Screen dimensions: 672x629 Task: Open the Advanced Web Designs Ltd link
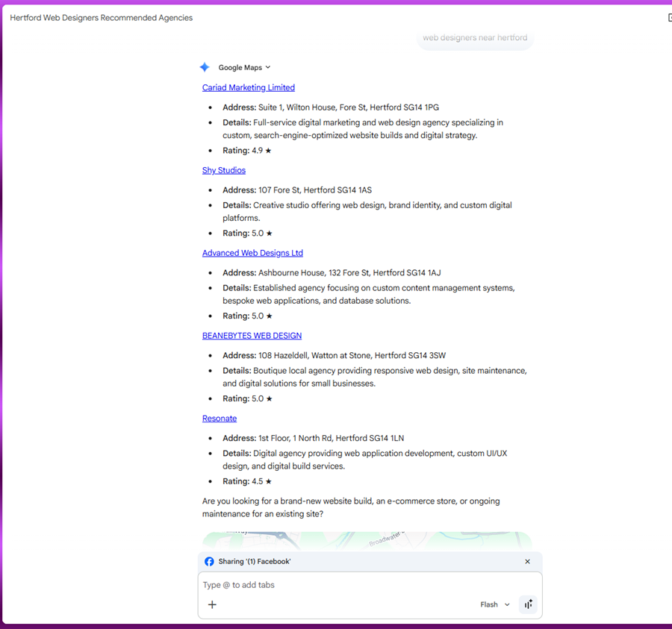[252, 253]
